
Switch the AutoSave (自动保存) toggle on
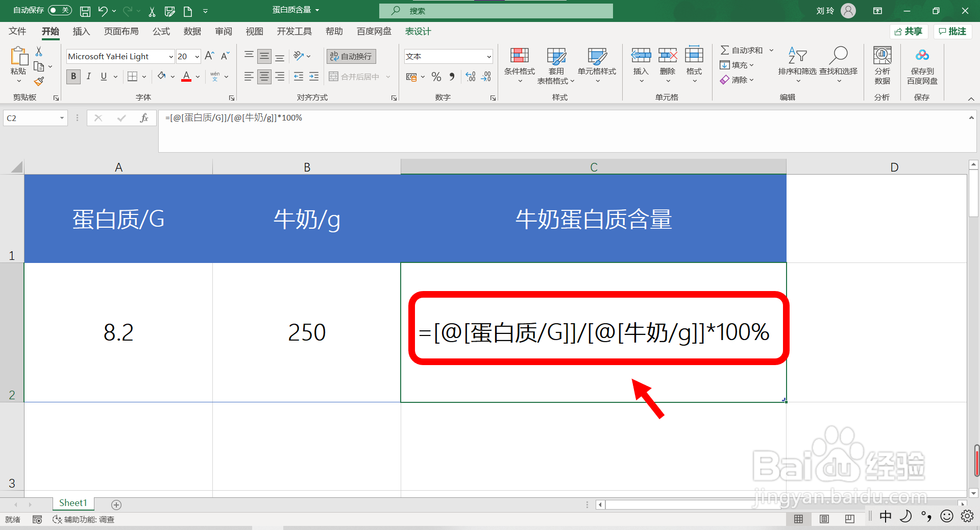[59, 10]
